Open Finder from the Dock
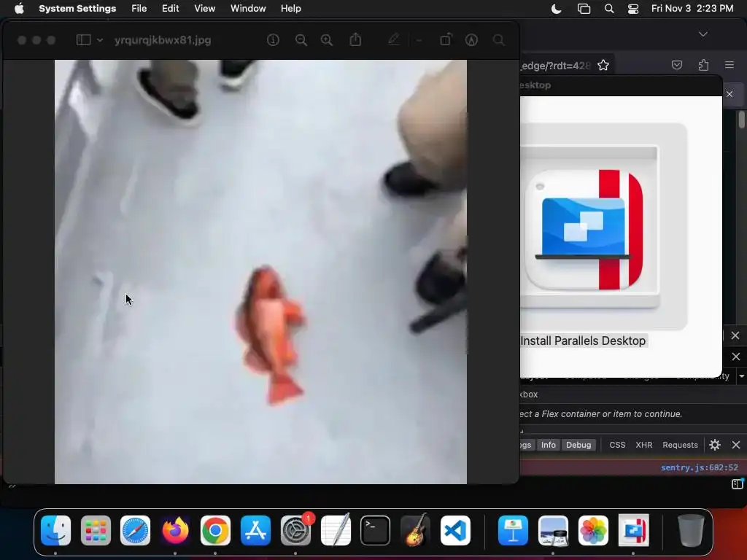The height and width of the screenshot is (560, 747). [x=55, y=531]
